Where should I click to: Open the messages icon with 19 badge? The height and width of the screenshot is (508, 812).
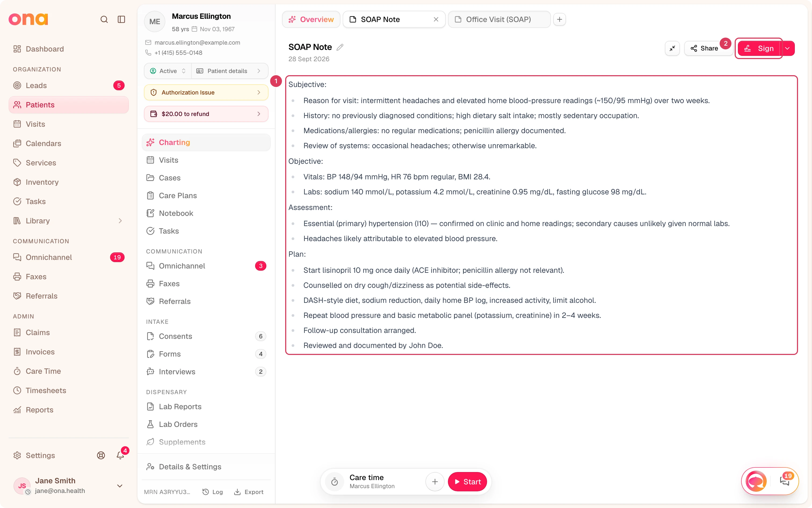click(x=785, y=481)
